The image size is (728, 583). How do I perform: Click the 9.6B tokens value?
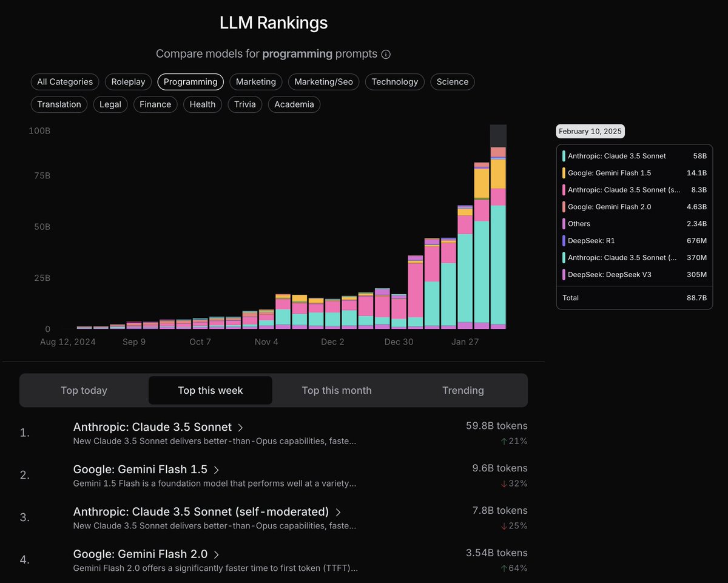(500, 468)
